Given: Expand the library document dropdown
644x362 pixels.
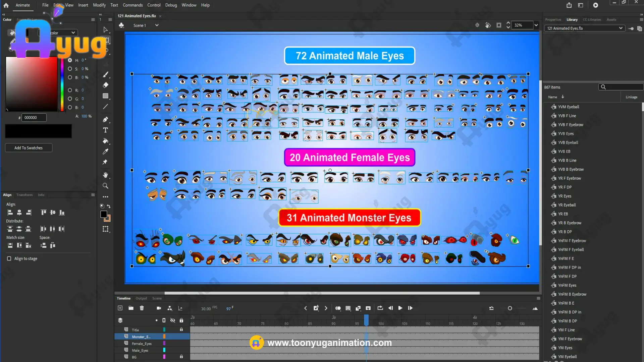Looking at the screenshot, I should coord(621,28).
